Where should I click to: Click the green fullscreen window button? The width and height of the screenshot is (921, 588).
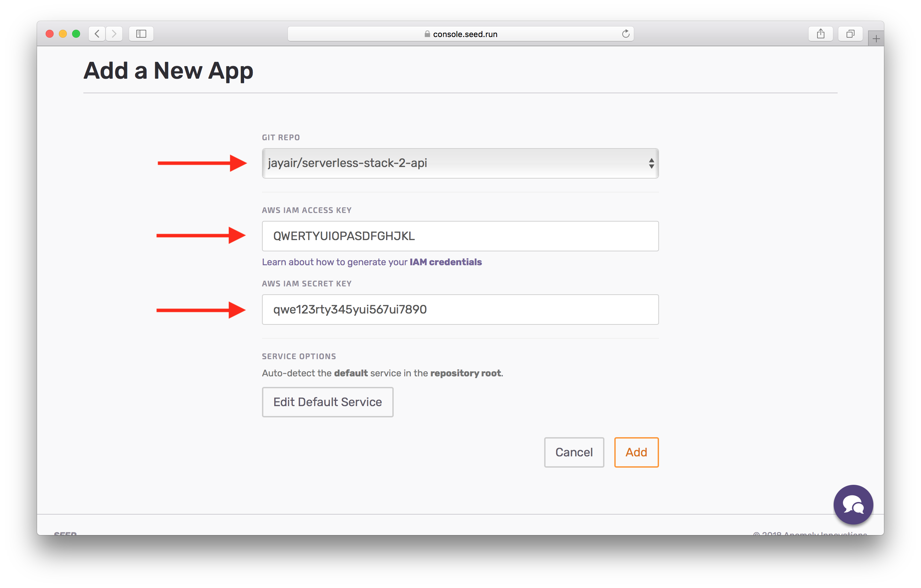pyautogui.click(x=76, y=34)
